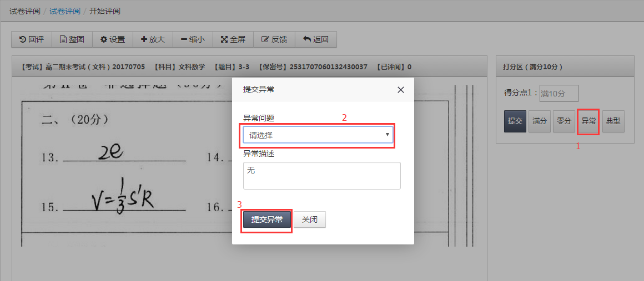Open the 试卷评阅 breadcrumb link

click(65, 11)
